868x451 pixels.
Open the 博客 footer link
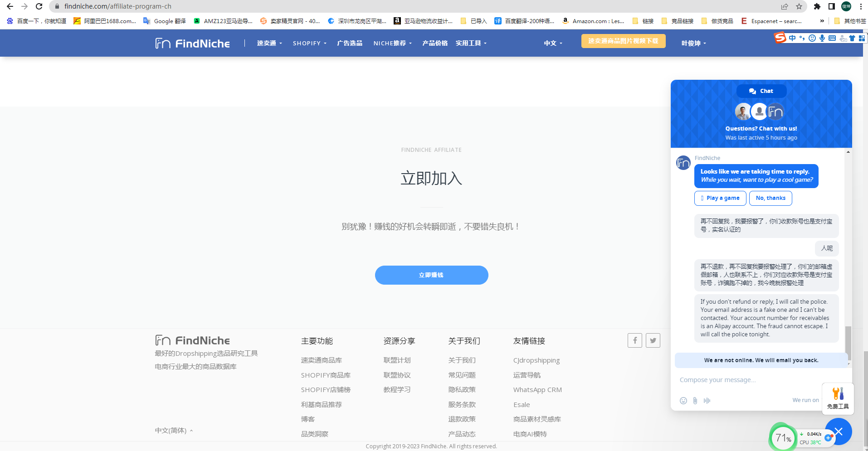tap(308, 419)
